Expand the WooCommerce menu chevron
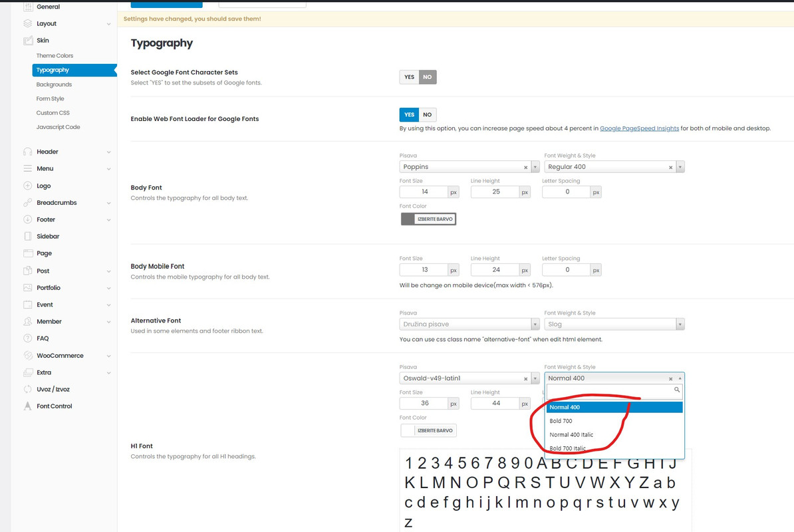The image size is (794, 532). coord(109,356)
